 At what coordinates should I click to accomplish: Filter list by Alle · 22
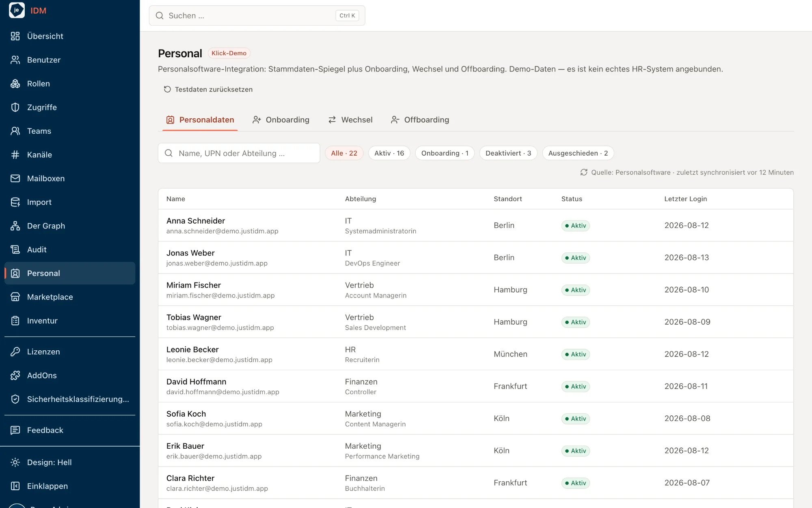[344, 153]
